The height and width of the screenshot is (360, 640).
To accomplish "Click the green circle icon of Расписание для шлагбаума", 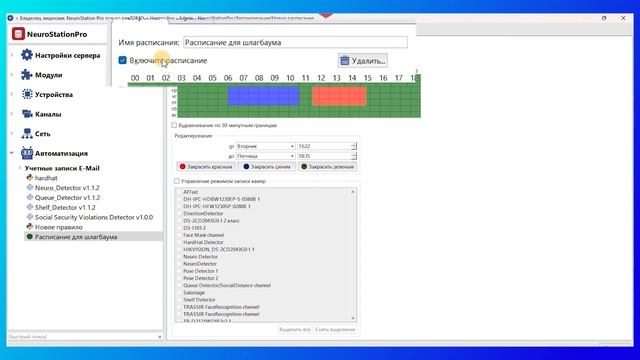I will (29, 236).
